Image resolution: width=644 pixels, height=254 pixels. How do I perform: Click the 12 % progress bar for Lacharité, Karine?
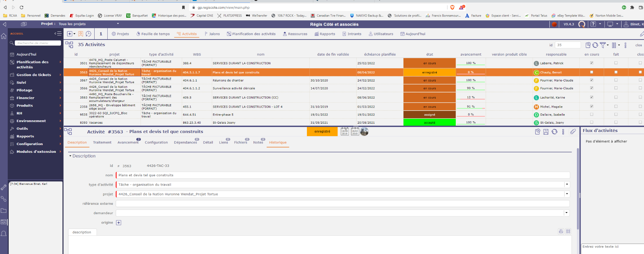pyautogui.click(x=471, y=98)
